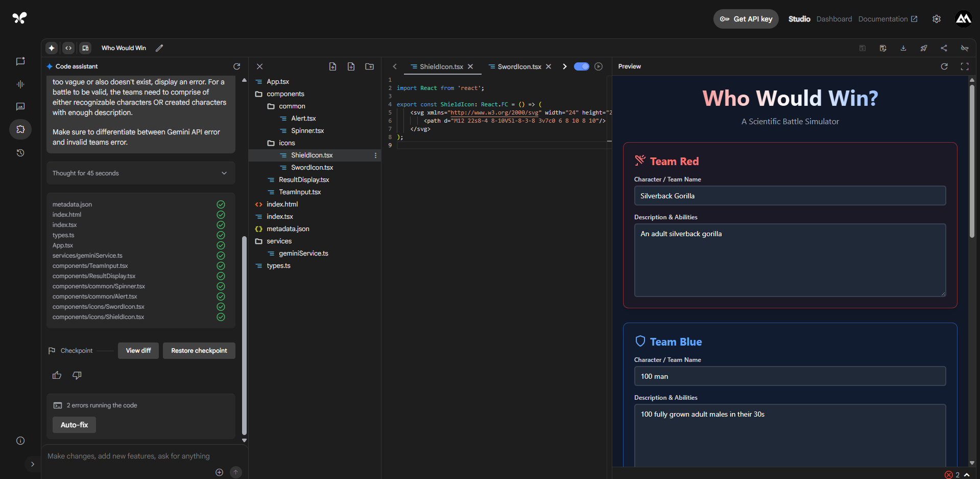This screenshot has width=980, height=479.
Task: Open Documentation external link
Action: [888, 19]
